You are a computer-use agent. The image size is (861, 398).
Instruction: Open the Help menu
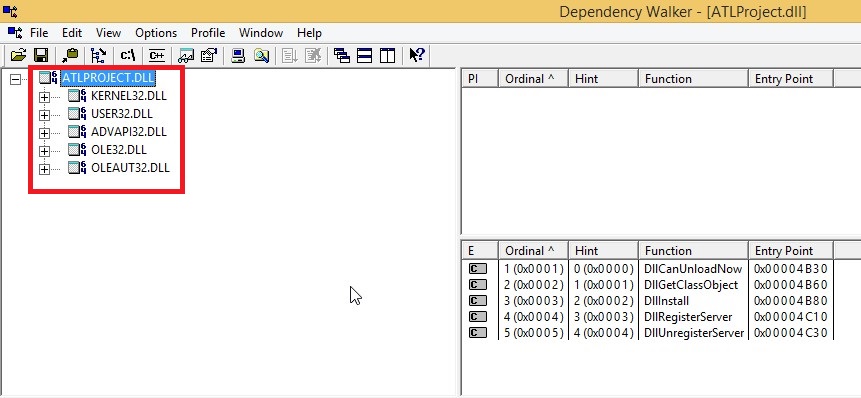point(309,33)
